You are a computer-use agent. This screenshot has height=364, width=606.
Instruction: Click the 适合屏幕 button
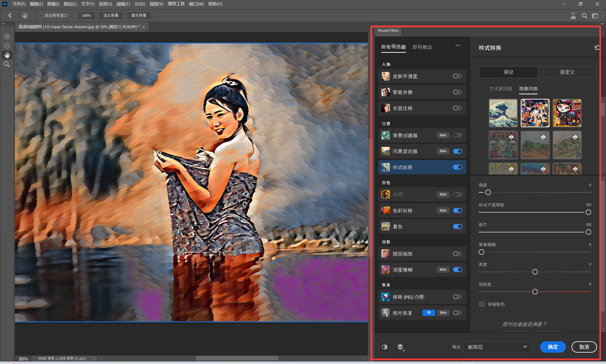(x=111, y=15)
